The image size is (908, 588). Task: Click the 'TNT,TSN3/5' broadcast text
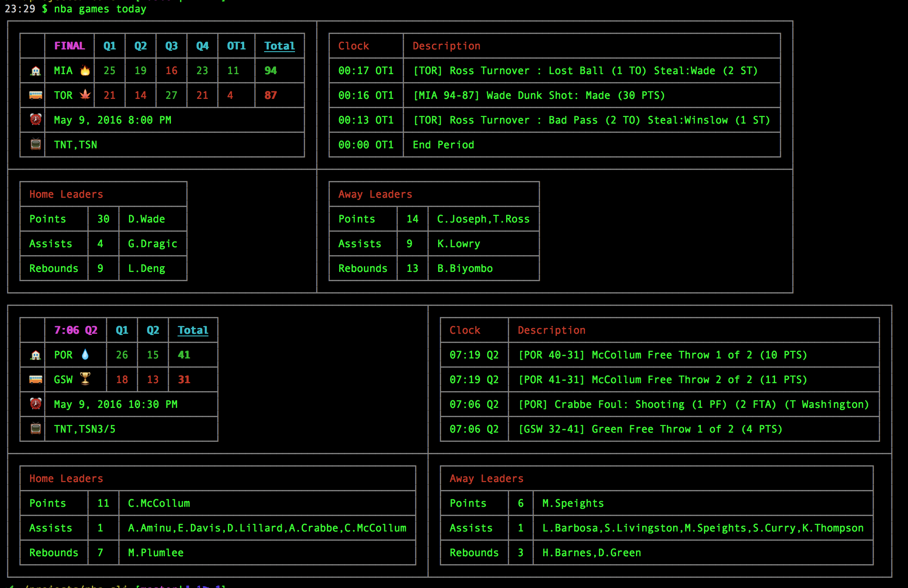coord(85,429)
